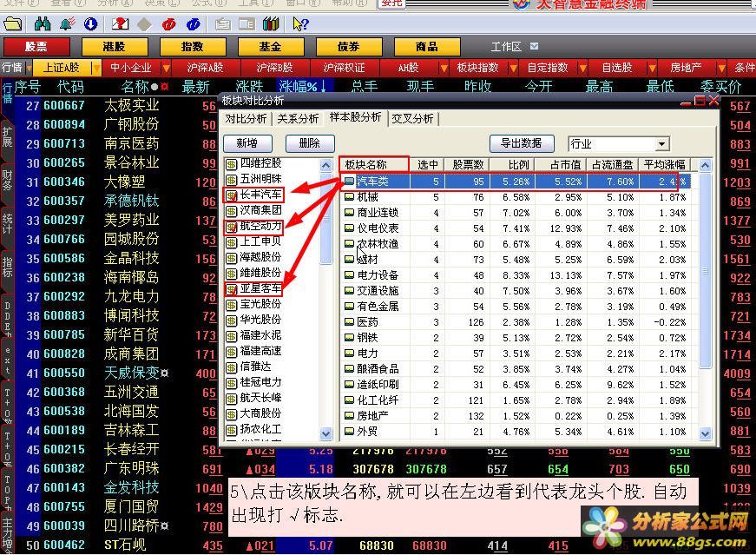Select the 沪深A股 market tab
Viewport: 756px width, 555px height.
click(205, 68)
